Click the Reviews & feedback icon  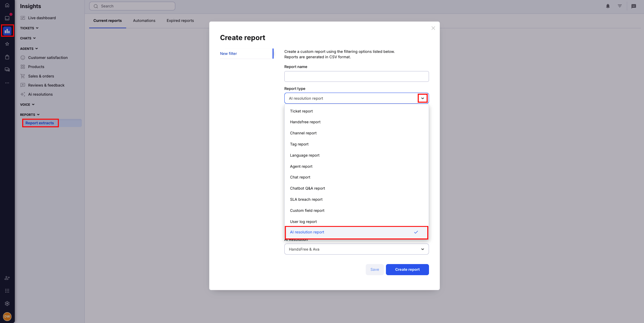(x=23, y=85)
